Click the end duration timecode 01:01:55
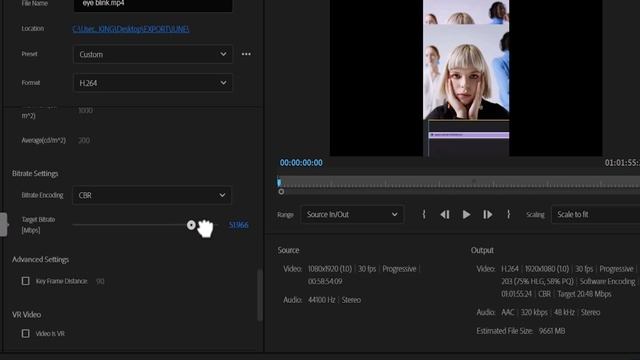Screen dimensions: 640x360 click(622, 162)
